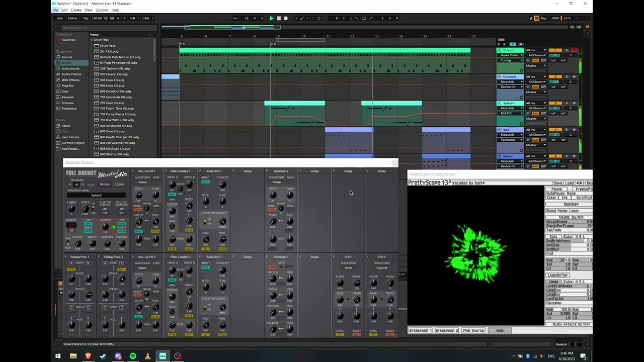The image size is (644, 362).
Task: Click the Set locator button
Action: click(x=501, y=39)
